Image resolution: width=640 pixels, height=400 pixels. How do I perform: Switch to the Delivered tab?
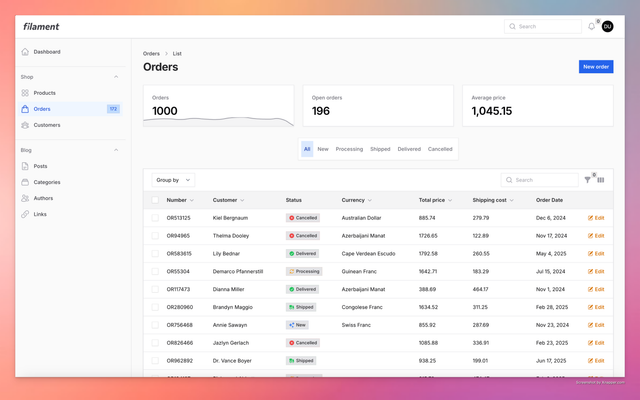[409, 149]
